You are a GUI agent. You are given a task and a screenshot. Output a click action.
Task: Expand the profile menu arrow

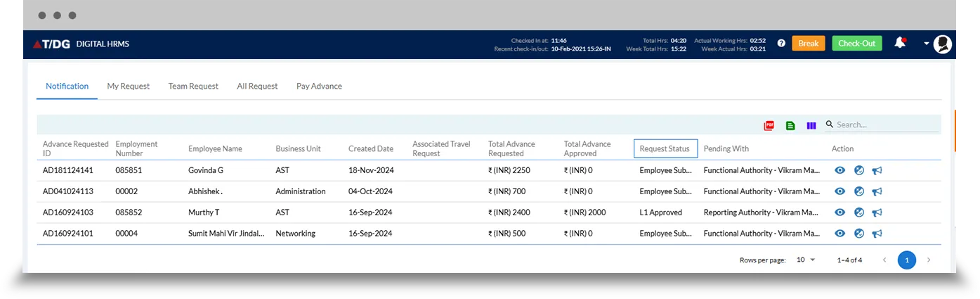click(x=927, y=44)
